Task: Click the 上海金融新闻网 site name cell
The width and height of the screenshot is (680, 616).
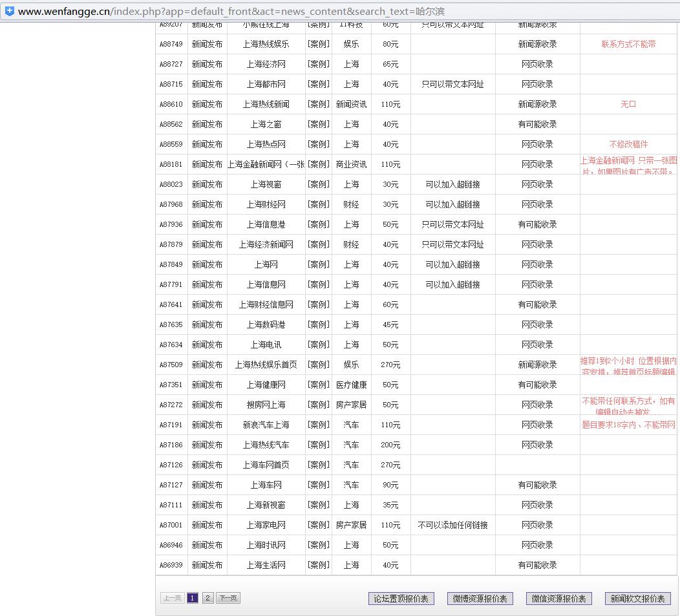Action: (x=266, y=164)
